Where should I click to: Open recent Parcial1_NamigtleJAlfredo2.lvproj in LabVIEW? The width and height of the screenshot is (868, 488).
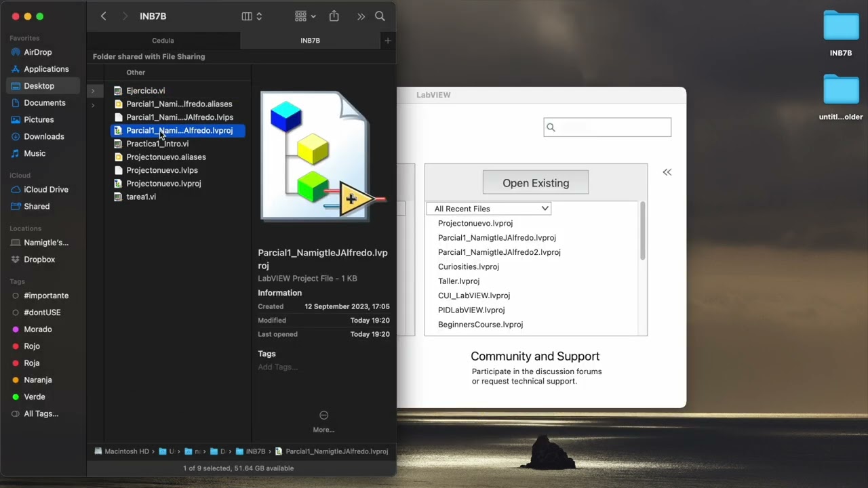pos(499,252)
